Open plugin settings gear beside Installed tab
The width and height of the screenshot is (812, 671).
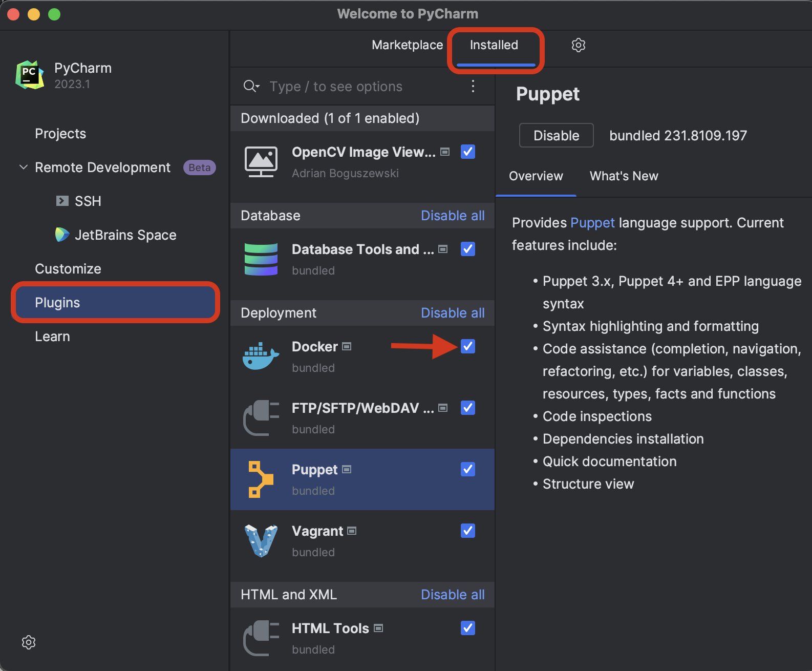pos(579,45)
